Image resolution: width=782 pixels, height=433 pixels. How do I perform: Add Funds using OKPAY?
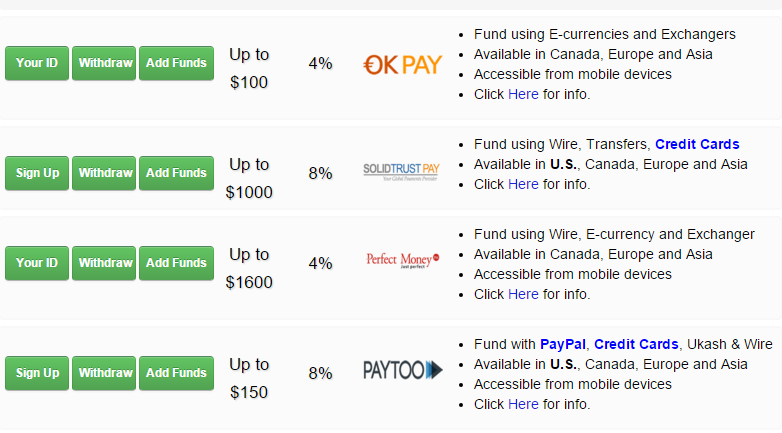tap(176, 63)
